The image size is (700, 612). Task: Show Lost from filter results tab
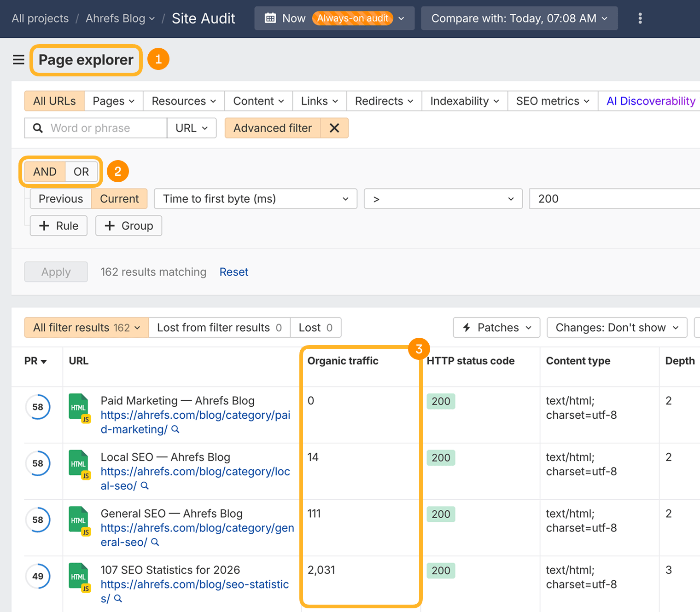(x=219, y=328)
